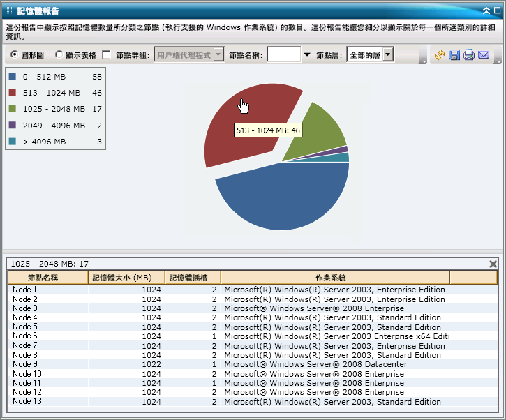Click the legend count 58
506x420 pixels.
pyautogui.click(x=97, y=77)
